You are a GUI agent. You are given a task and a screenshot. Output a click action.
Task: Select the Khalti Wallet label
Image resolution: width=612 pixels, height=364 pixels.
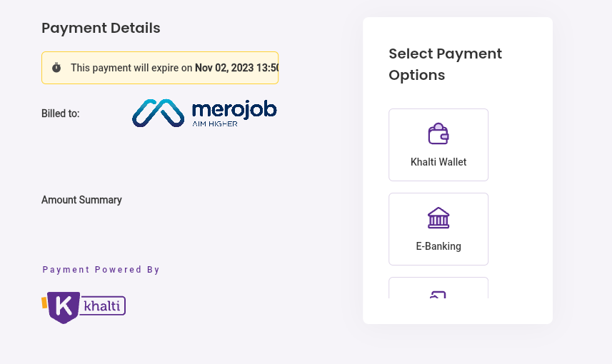coord(438,162)
